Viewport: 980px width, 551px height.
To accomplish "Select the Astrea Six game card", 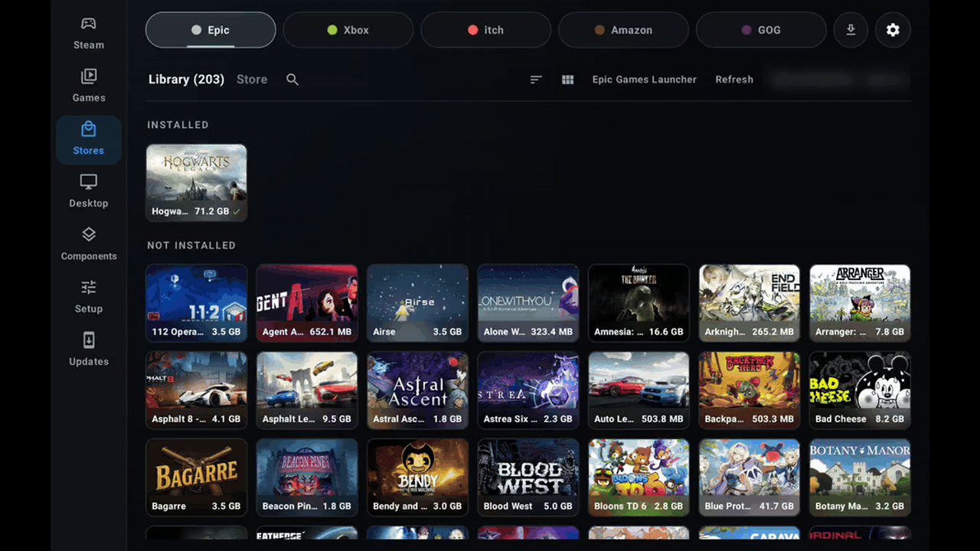I will 528,390.
